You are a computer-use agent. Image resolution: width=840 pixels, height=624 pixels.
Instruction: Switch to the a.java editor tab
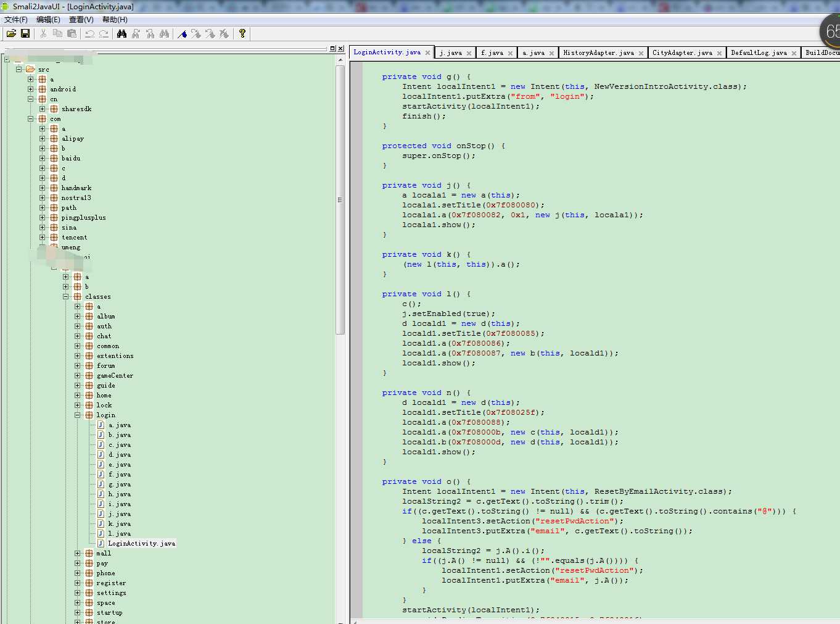click(533, 53)
